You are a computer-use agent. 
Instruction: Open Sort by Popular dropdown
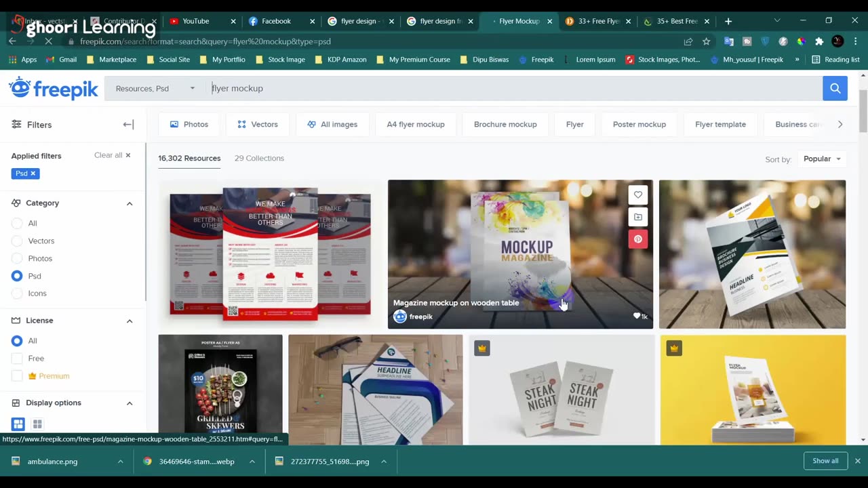[x=822, y=159]
